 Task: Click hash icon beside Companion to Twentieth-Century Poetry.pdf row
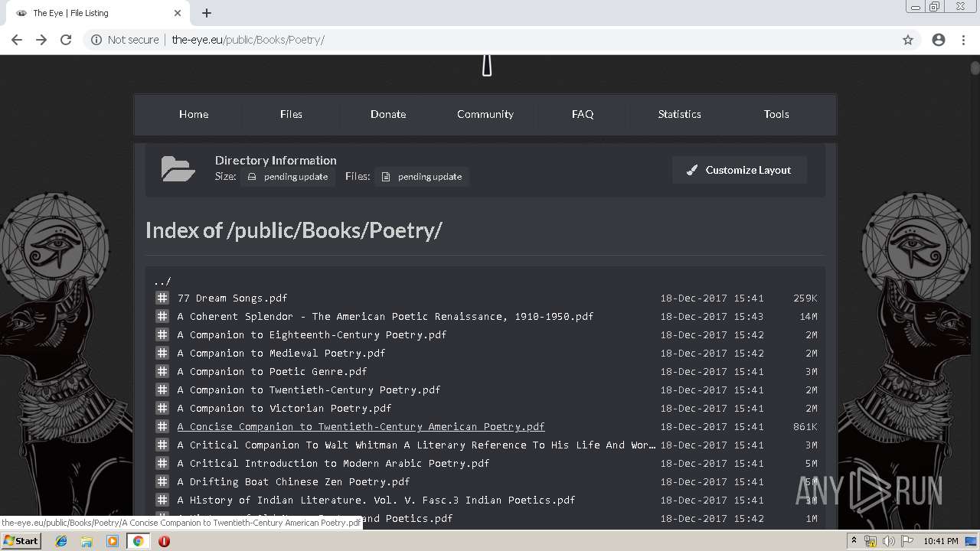pyautogui.click(x=162, y=390)
